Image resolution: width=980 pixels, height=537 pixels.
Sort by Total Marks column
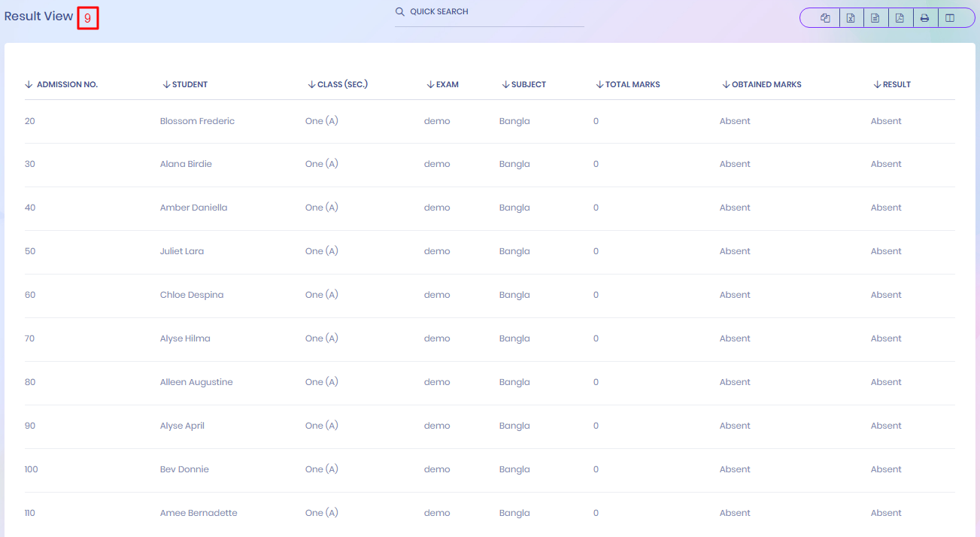point(632,84)
